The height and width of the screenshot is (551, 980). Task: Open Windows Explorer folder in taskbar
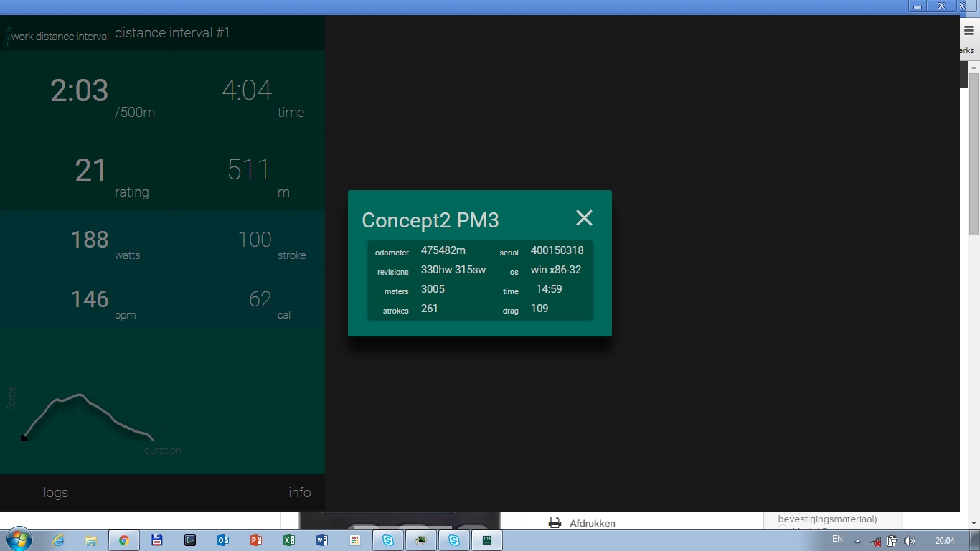[x=91, y=540]
